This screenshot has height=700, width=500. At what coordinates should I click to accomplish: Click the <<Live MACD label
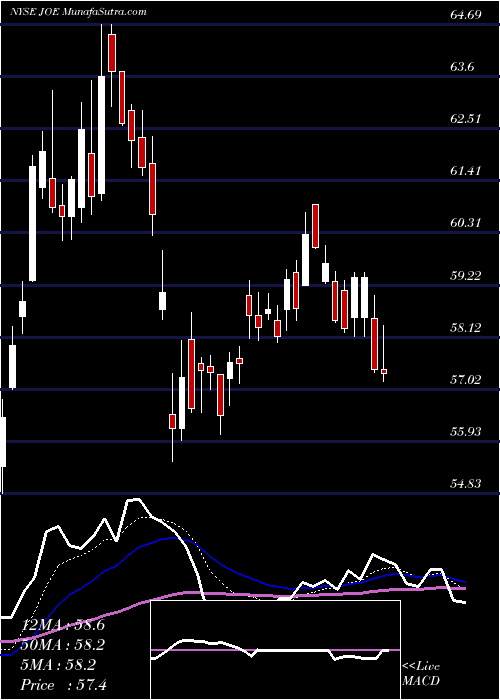tap(421, 674)
